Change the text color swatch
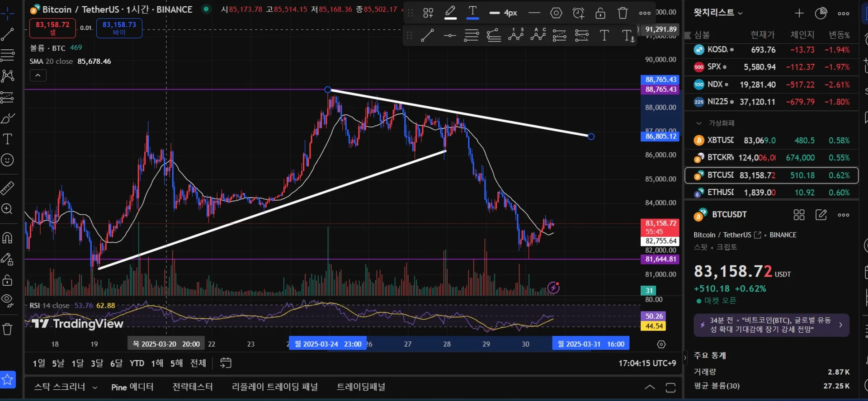The image size is (868, 401). click(x=472, y=13)
